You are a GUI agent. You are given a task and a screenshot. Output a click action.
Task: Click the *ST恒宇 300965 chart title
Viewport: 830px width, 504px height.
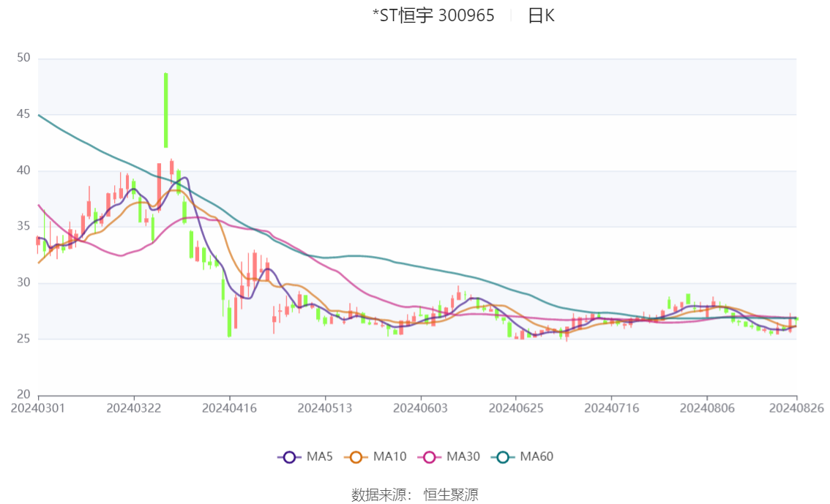click(x=433, y=15)
